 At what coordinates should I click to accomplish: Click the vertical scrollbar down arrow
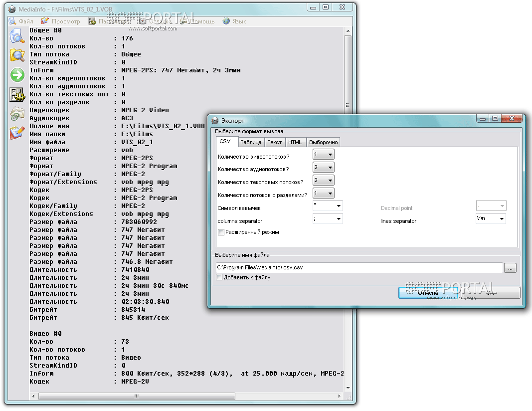point(348,388)
